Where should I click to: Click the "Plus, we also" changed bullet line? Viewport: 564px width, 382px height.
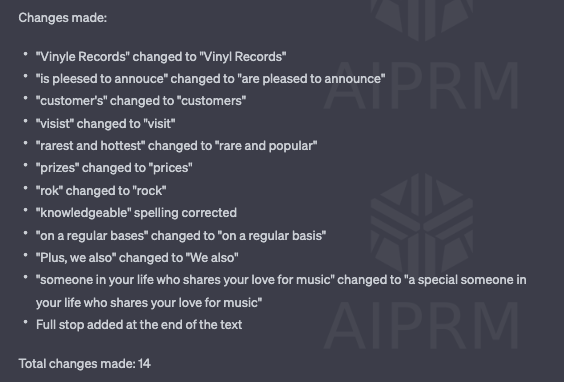click(137, 258)
